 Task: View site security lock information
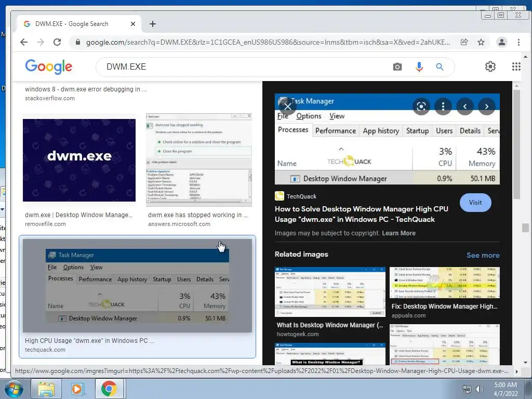click(78, 42)
